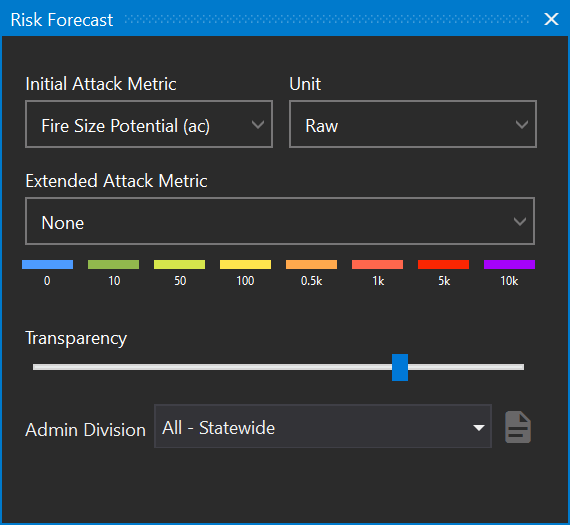Viewport: 570px width, 525px height.
Task: Open the Initial Attack Metric dropdown
Action: [149, 124]
